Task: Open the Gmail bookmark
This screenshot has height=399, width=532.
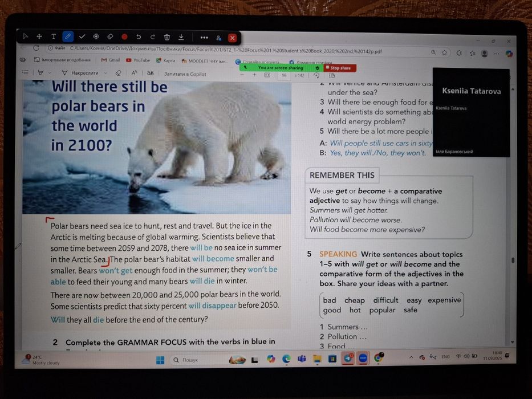Action: (110, 60)
